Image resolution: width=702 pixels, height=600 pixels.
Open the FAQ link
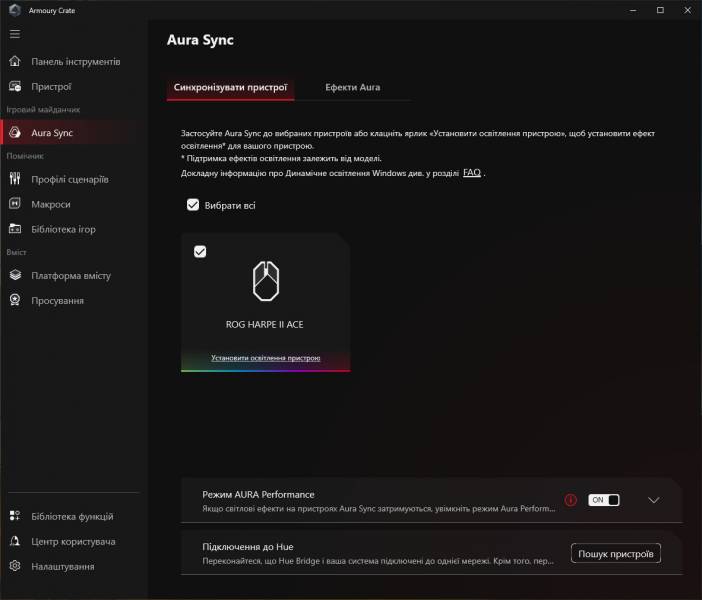pos(472,172)
